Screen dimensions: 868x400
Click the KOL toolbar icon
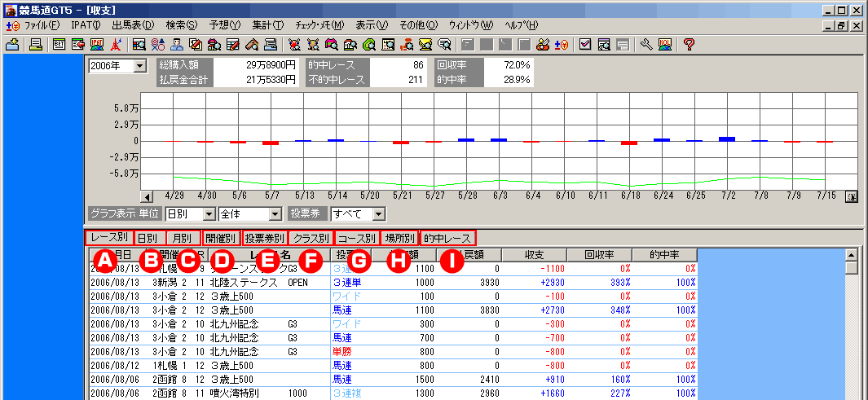(664, 44)
